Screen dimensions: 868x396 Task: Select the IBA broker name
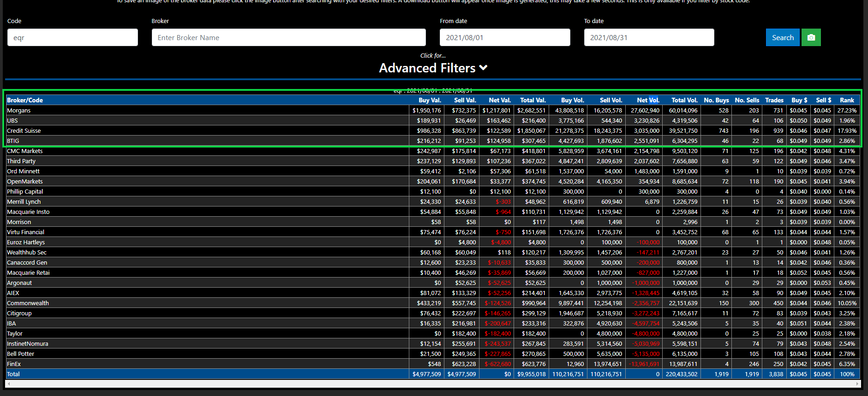click(12, 324)
